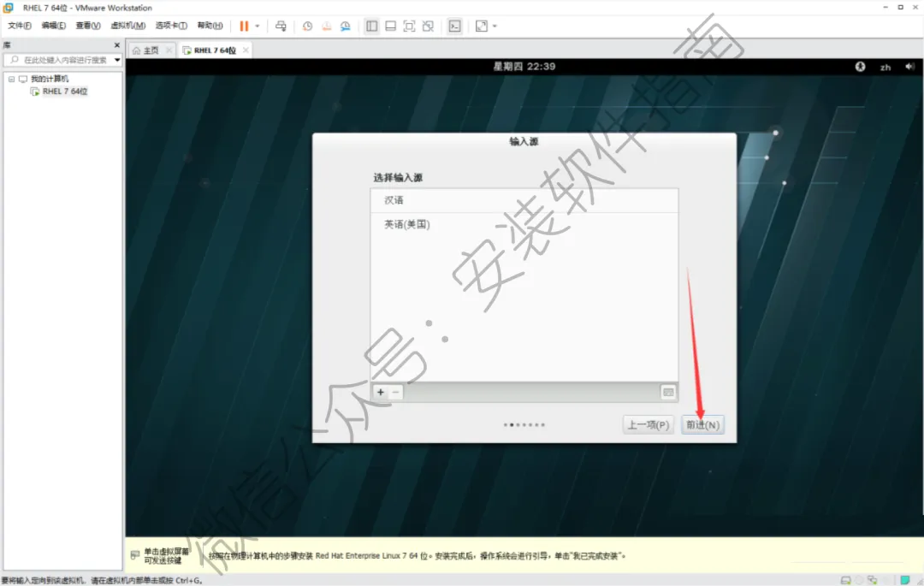This screenshot has width=924, height=586.
Task: Pause the virtual machine
Action: [x=244, y=26]
